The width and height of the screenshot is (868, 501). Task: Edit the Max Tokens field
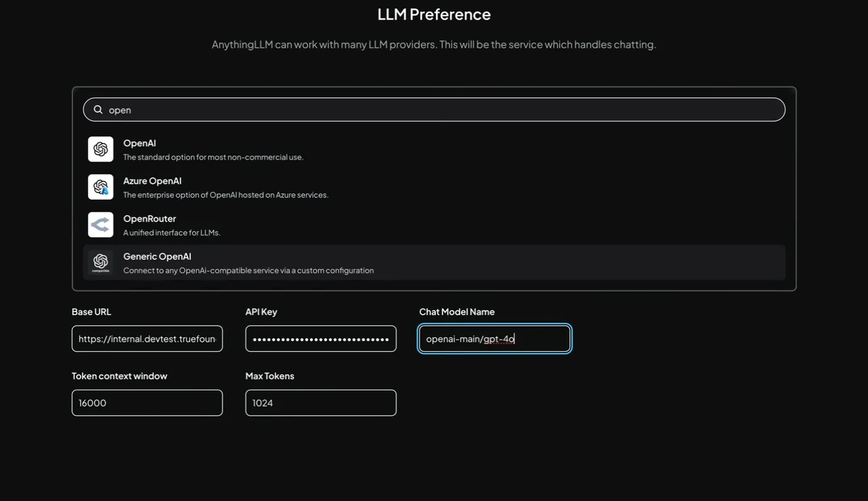click(x=321, y=403)
